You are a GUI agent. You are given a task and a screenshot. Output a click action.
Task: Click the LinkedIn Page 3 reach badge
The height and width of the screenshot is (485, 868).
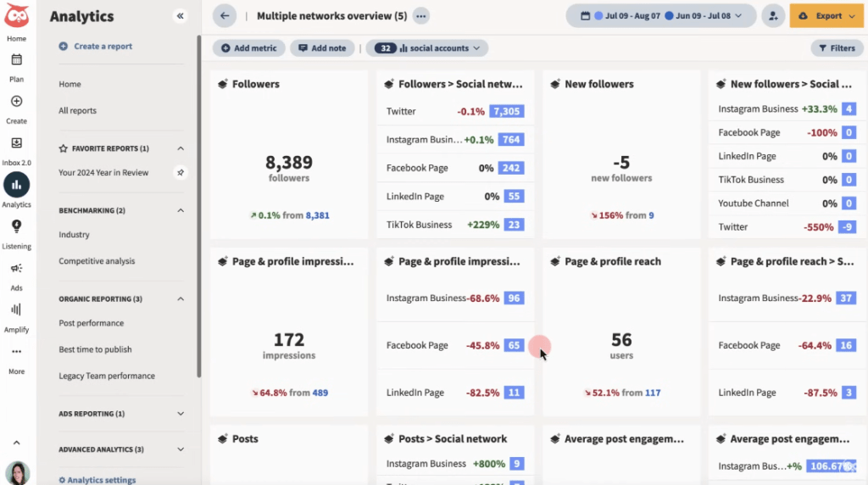tap(849, 393)
